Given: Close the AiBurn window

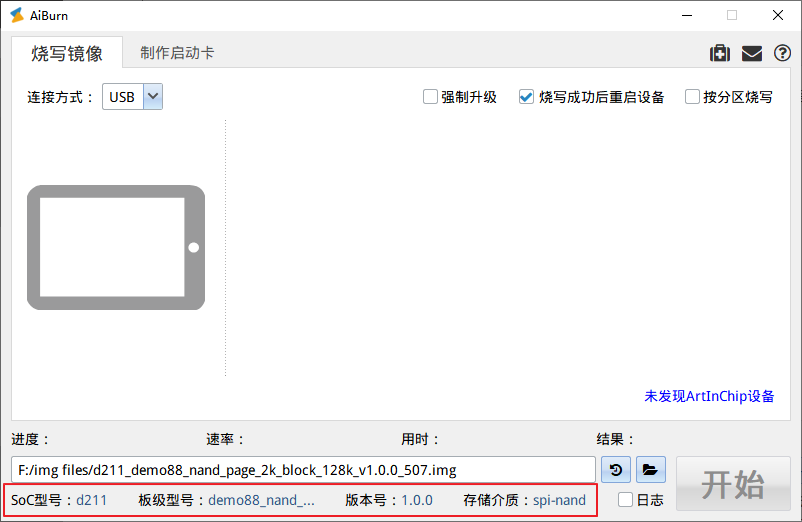Looking at the screenshot, I should pos(778,15).
